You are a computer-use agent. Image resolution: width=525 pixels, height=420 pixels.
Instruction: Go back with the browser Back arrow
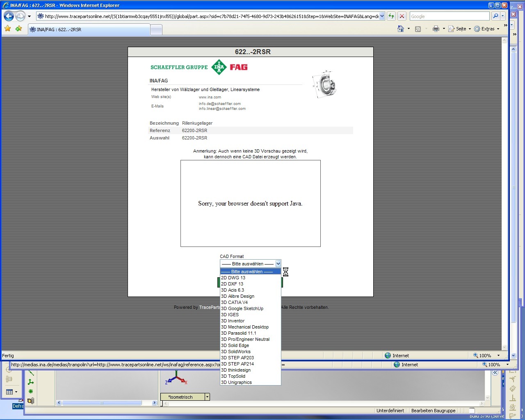tap(9, 16)
